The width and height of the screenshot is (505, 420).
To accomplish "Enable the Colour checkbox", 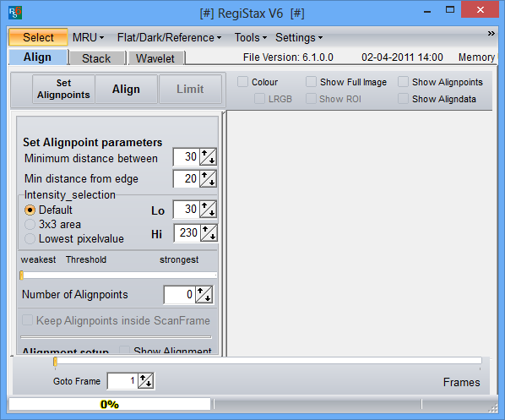I will coord(243,82).
